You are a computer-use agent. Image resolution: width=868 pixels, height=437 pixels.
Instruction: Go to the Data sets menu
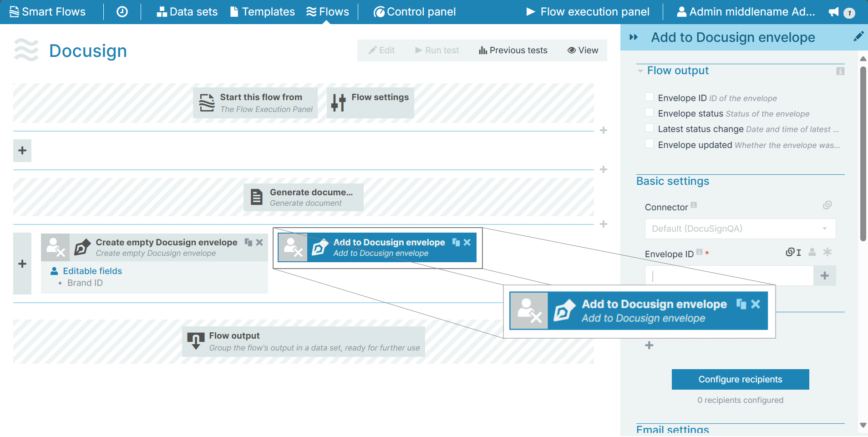tap(187, 12)
